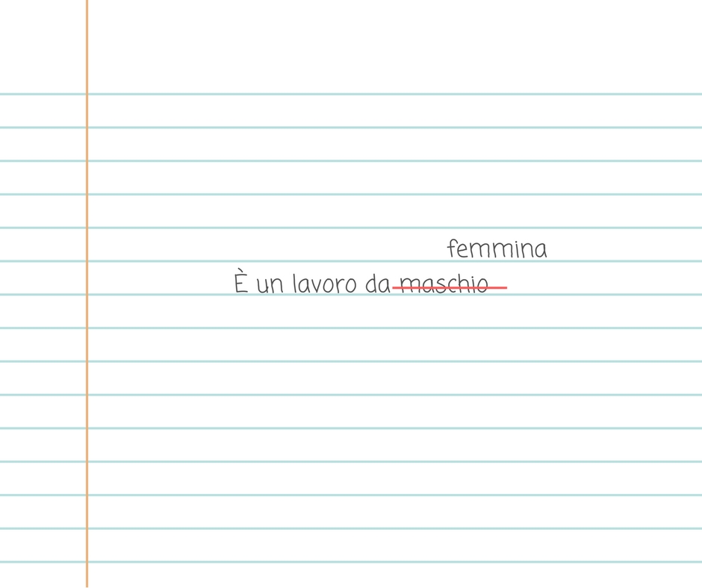Click the handwritten word "femmina"
Screen dimensions: 702x588
pyautogui.click(x=497, y=248)
